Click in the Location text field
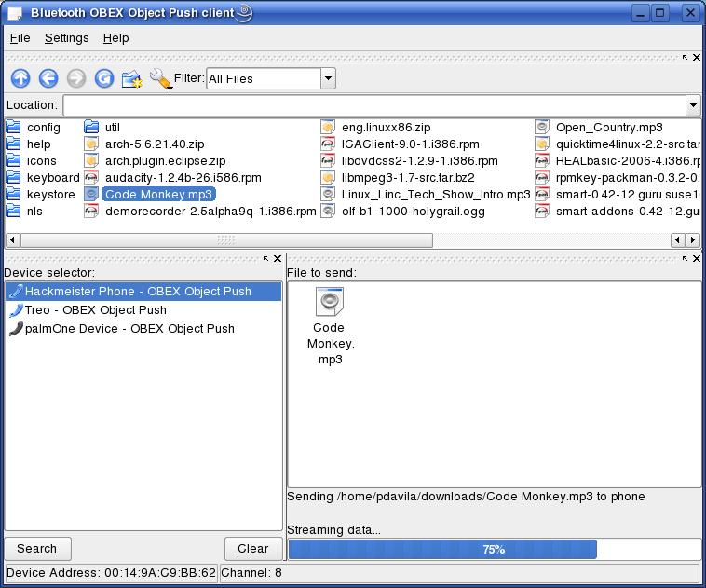 [373, 105]
